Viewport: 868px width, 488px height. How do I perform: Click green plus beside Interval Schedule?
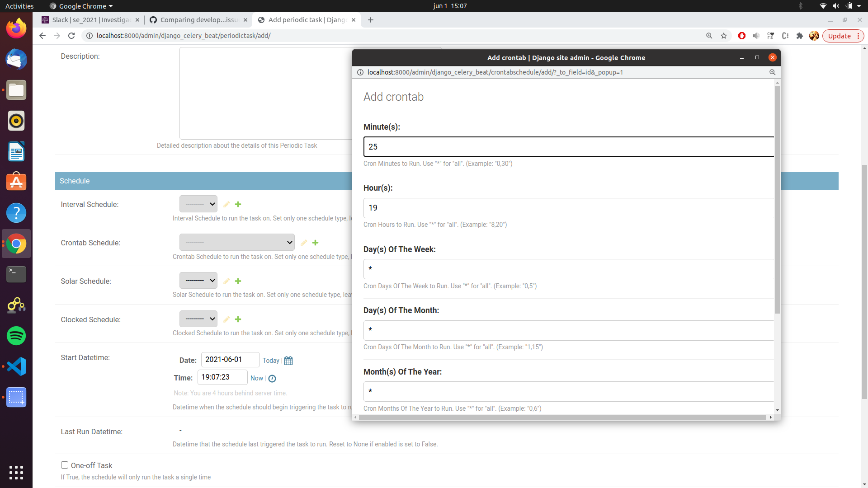(238, 204)
